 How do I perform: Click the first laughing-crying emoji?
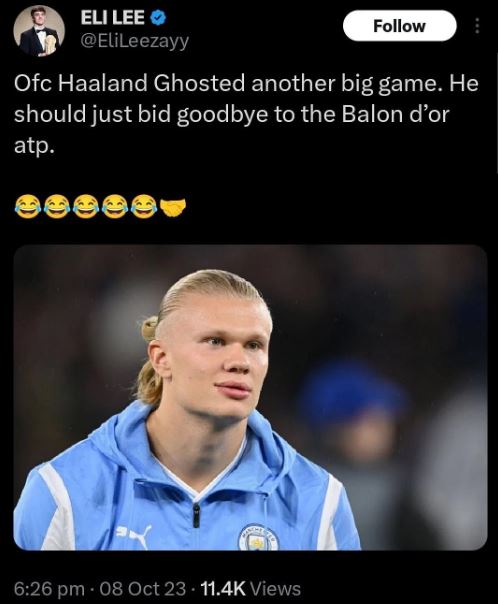(28, 206)
